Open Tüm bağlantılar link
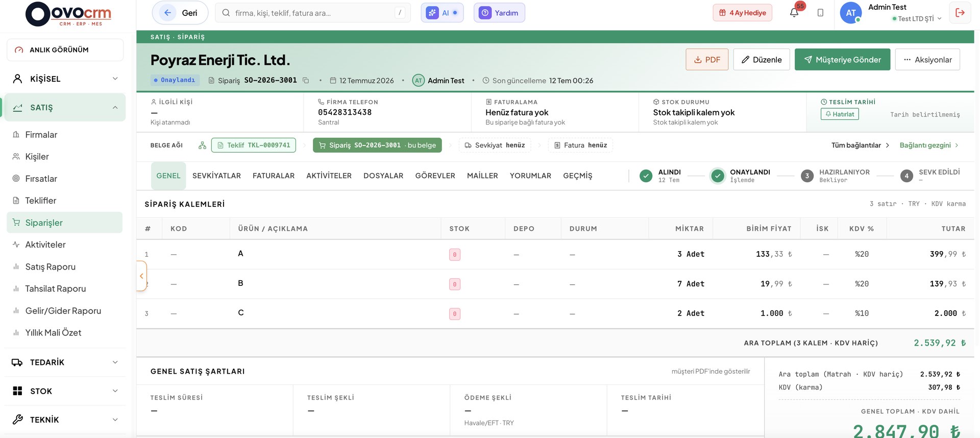This screenshot has height=438, width=980. click(x=861, y=145)
